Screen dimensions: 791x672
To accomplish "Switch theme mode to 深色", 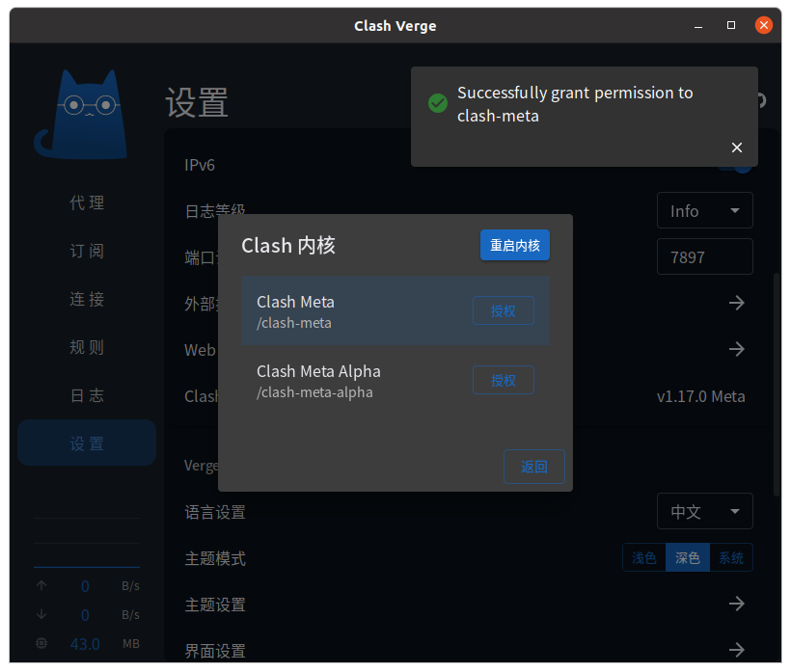I will click(x=688, y=557).
